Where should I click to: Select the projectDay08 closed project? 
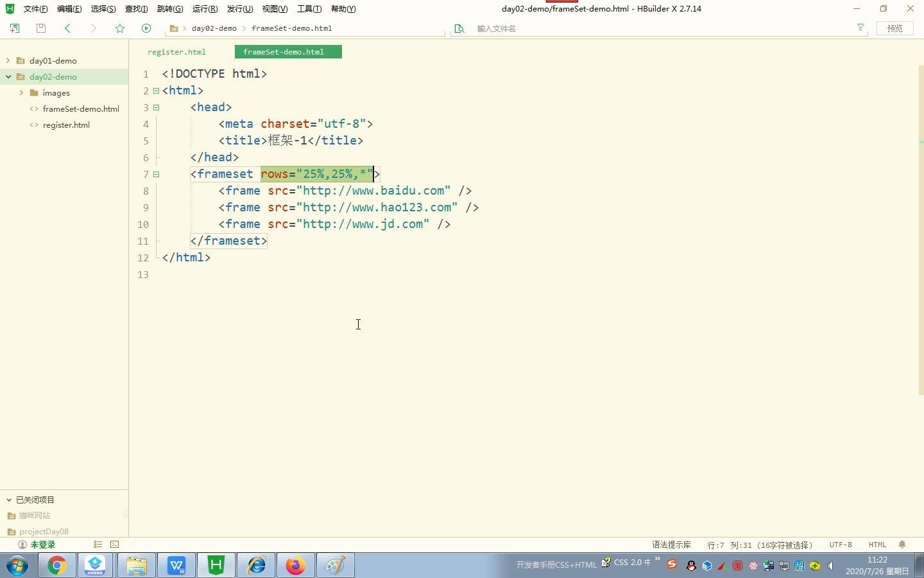[x=44, y=531]
